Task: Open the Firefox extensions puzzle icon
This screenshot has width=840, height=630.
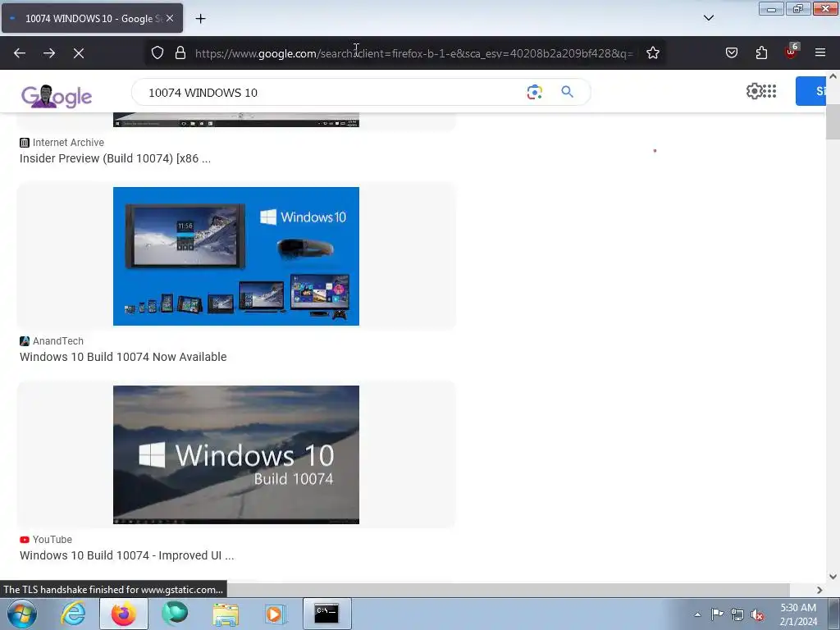Action: point(761,53)
